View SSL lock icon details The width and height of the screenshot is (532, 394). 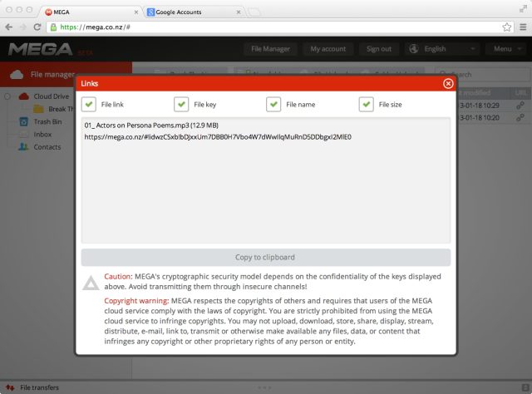pos(53,27)
